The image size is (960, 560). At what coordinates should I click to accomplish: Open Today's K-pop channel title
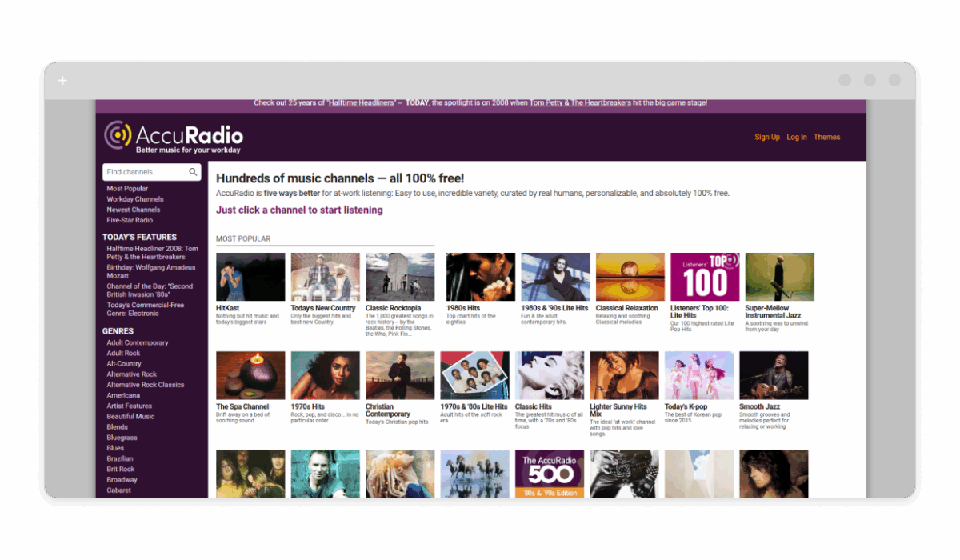click(686, 406)
